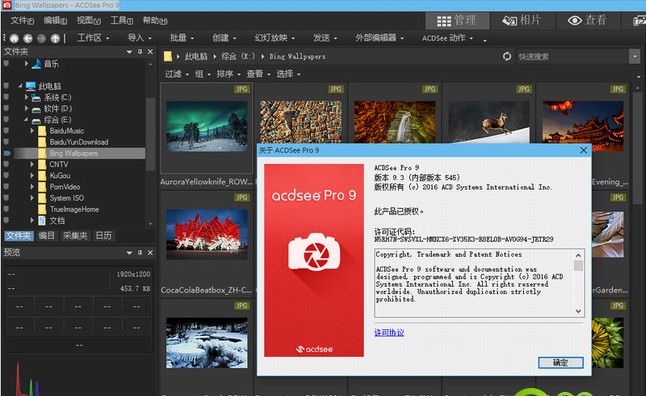The height and width of the screenshot is (396, 646).
Task: Go forward with the right arrow icon
Action: coord(41,38)
